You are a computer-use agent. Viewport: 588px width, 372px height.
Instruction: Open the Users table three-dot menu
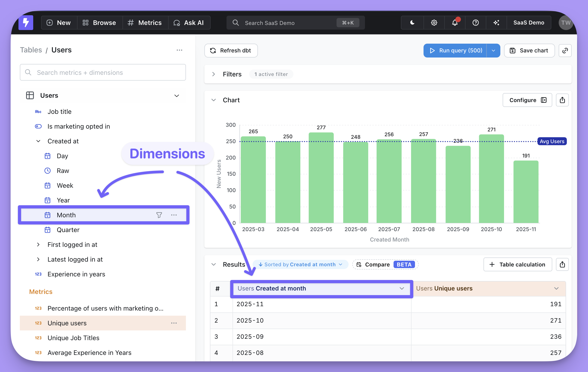179,50
